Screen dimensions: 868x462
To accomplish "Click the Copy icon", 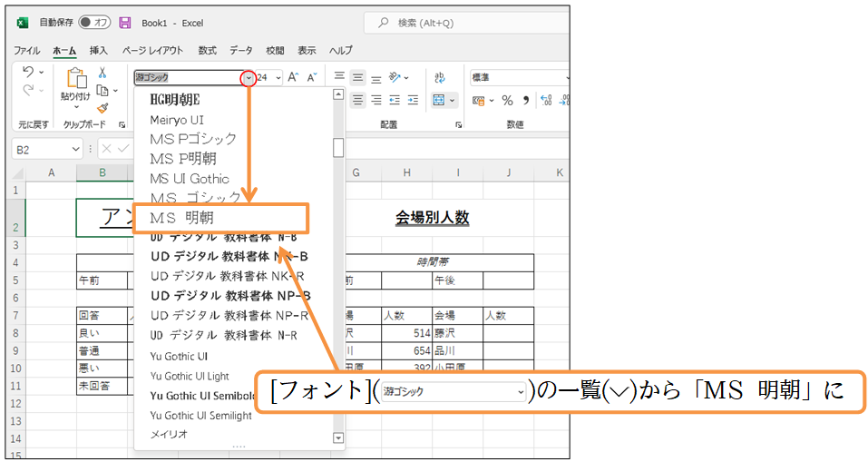I will [x=102, y=90].
